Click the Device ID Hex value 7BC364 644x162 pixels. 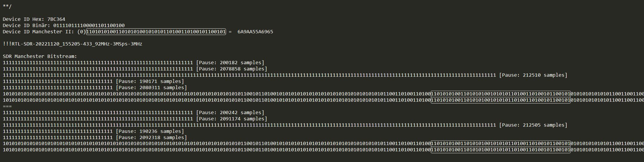click(56, 19)
